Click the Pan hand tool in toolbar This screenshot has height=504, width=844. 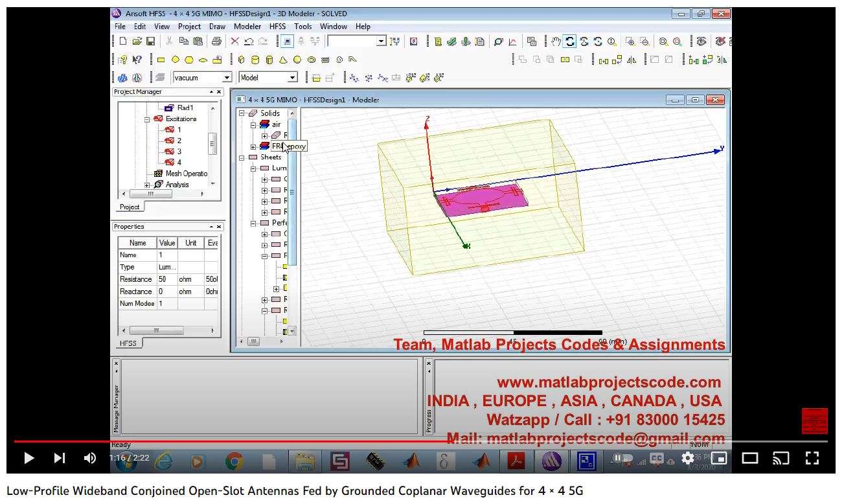tap(556, 41)
